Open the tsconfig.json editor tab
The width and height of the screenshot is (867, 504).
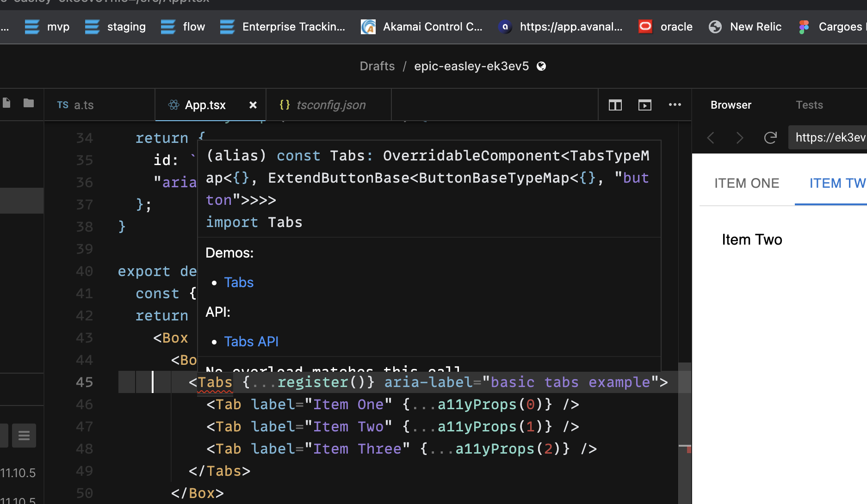(329, 105)
